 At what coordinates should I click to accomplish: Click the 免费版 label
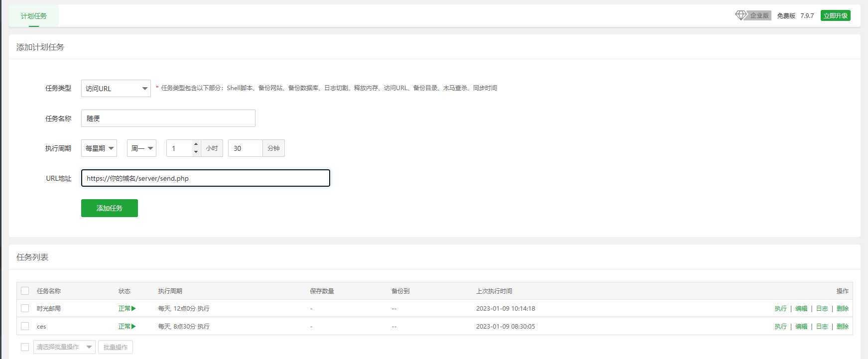click(x=786, y=16)
